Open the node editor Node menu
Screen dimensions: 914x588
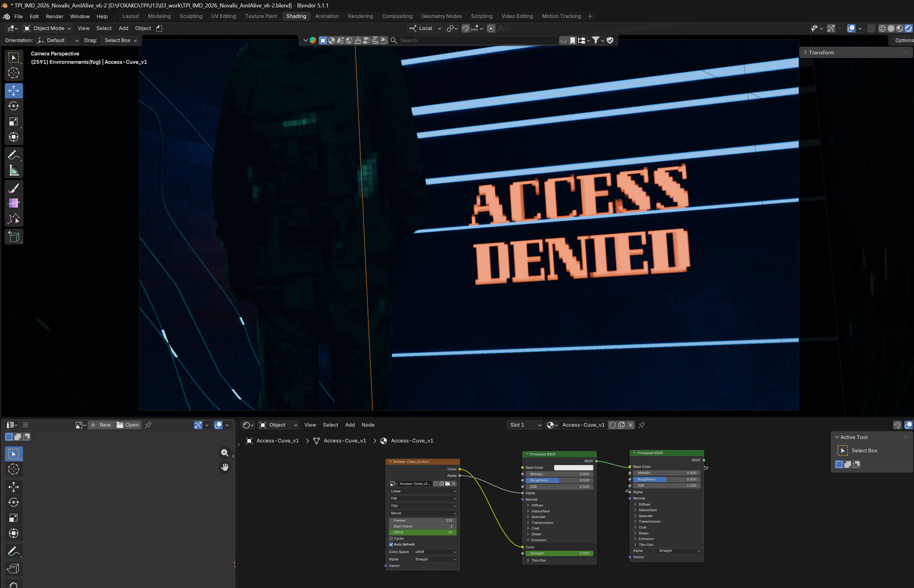pos(368,425)
